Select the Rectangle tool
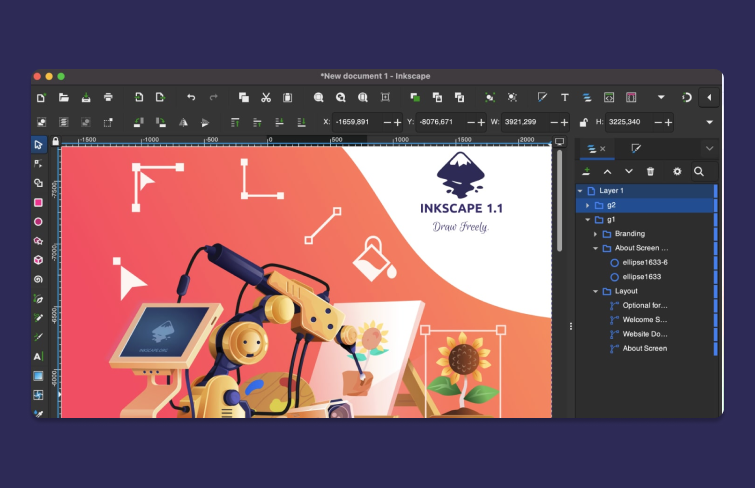 [x=38, y=202]
